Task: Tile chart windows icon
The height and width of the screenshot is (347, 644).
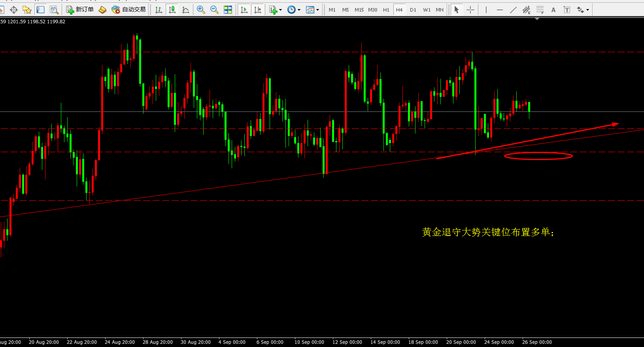Action: pyautogui.click(x=228, y=9)
